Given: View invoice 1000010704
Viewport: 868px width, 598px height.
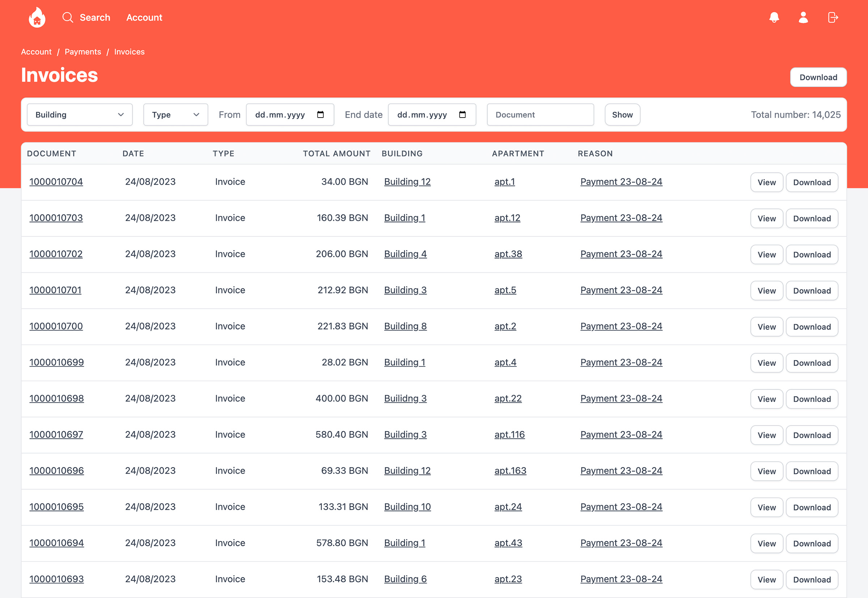Looking at the screenshot, I should point(766,182).
